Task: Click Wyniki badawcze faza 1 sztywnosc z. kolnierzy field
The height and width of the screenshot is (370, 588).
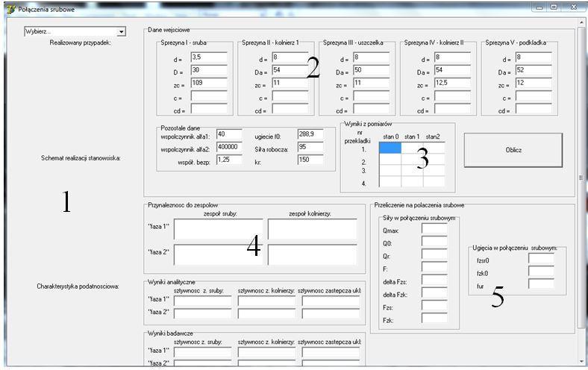Action: click(x=267, y=352)
